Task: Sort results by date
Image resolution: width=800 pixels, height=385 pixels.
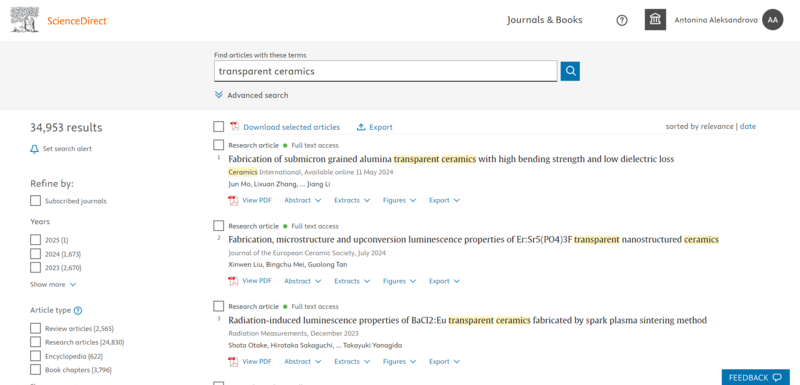Action: pos(748,126)
